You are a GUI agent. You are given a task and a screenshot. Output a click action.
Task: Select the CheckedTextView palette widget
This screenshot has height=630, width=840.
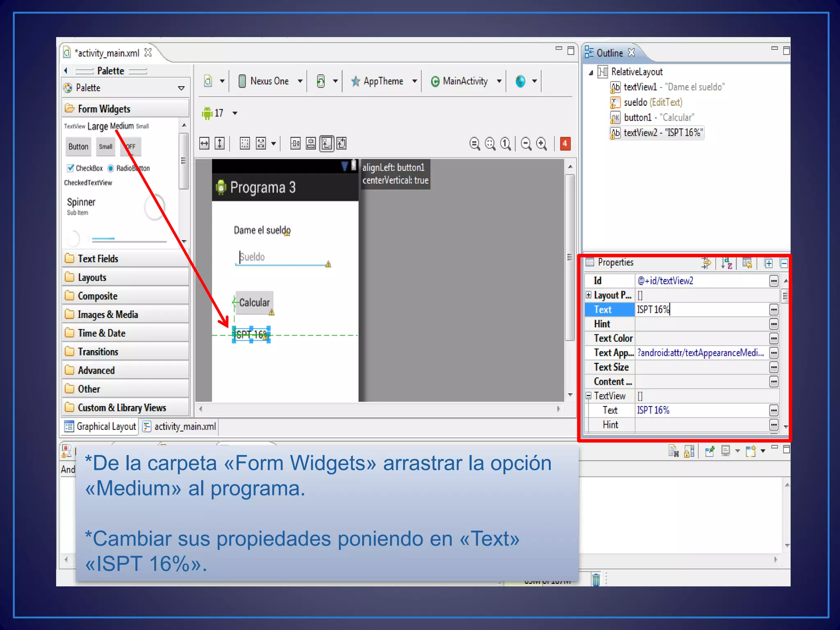[88, 183]
